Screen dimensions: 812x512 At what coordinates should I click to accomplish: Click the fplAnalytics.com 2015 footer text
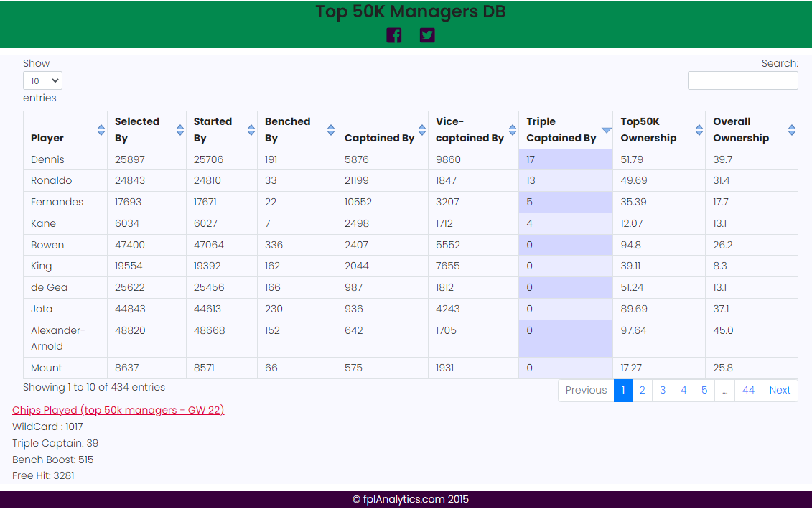tap(411, 499)
